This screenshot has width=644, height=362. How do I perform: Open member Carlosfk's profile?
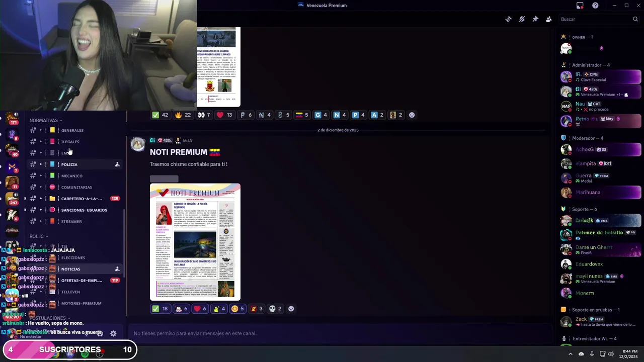(601, 221)
